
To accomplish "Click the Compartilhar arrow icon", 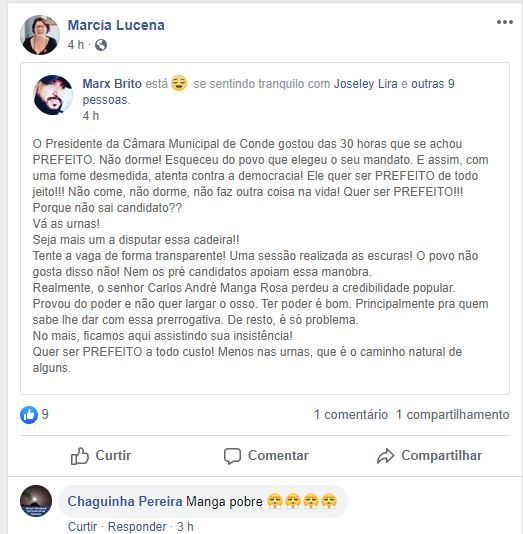I will [385, 456].
